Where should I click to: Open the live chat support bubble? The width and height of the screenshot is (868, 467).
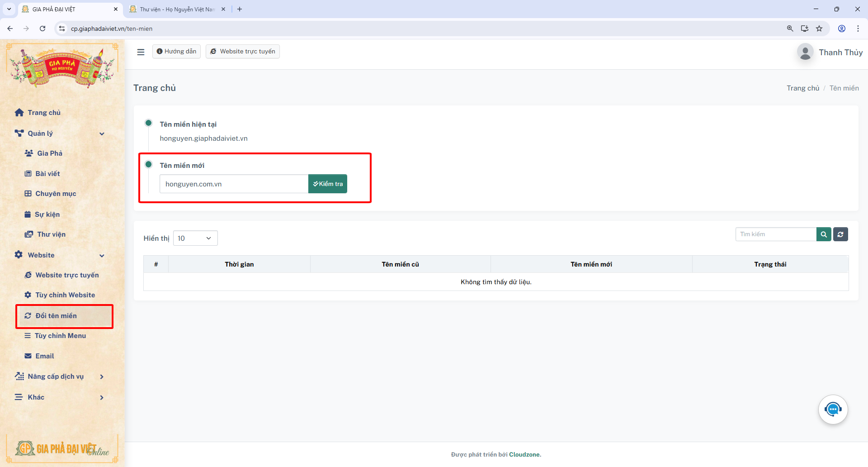[833, 410]
